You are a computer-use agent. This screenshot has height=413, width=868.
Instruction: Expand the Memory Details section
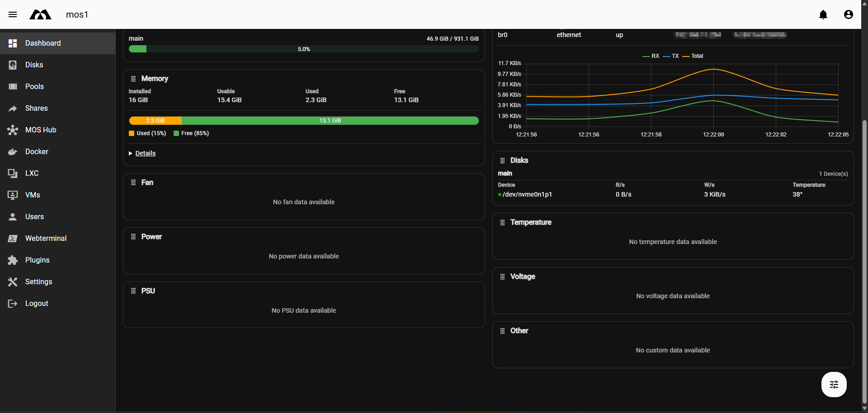tap(145, 153)
